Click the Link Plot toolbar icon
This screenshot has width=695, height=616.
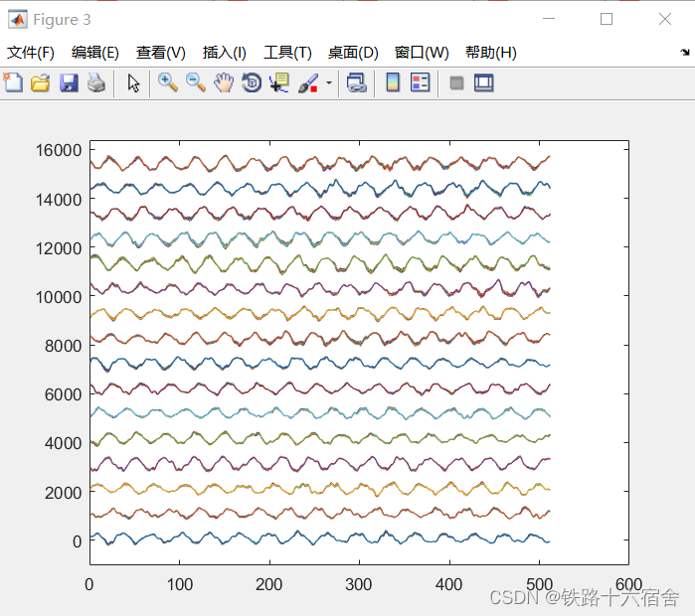(356, 82)
